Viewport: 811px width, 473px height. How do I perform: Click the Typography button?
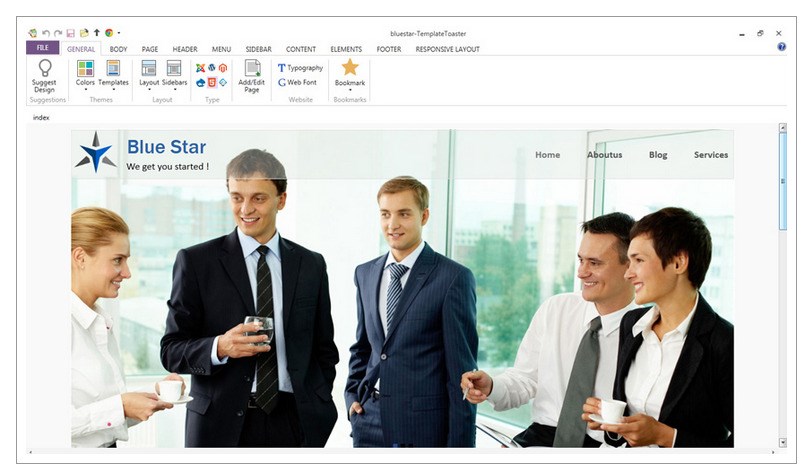click(x=301, y=68)
